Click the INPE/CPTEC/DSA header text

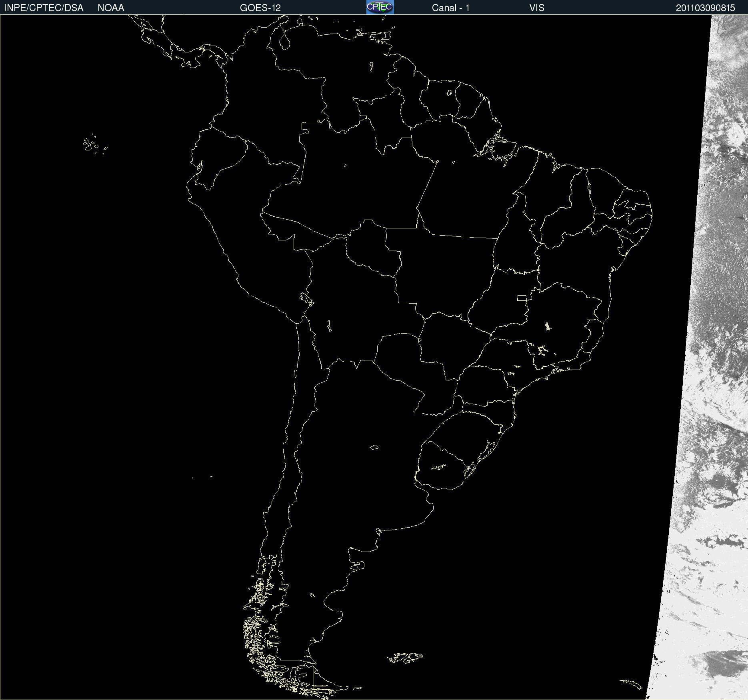pos(44,8)
